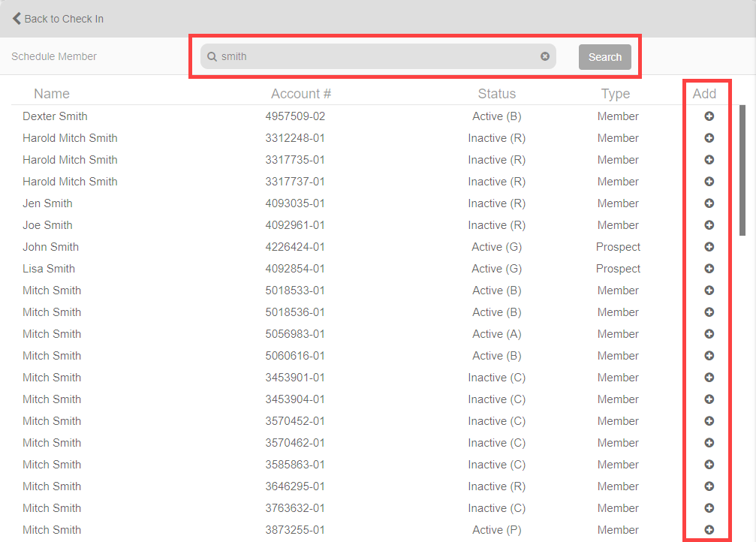
Task: Select the name Dexter Smith
Action: pos(55,116)
